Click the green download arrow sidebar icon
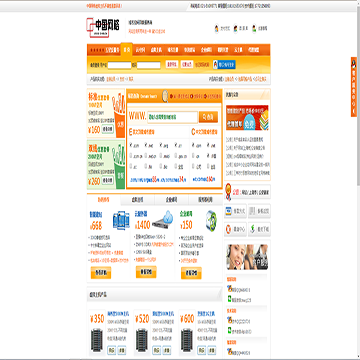Image resolution: width=360 pixels, height=360 pixels. [253, 229]
